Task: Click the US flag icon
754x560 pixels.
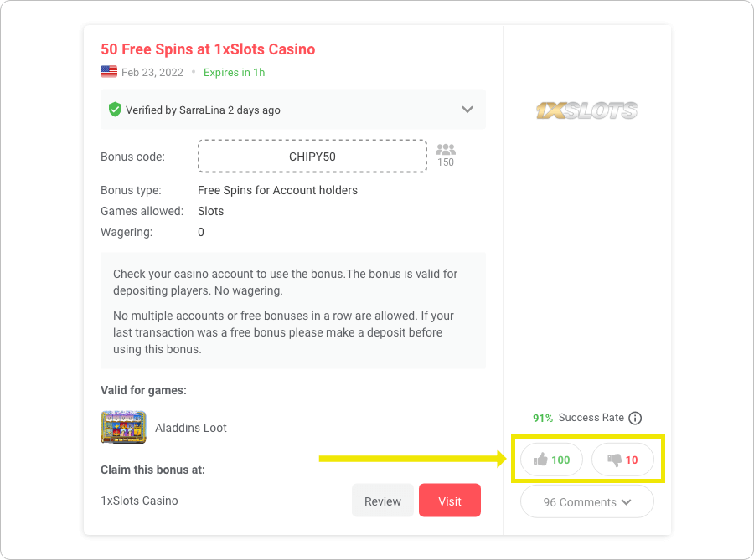Action: coord(109,72)
